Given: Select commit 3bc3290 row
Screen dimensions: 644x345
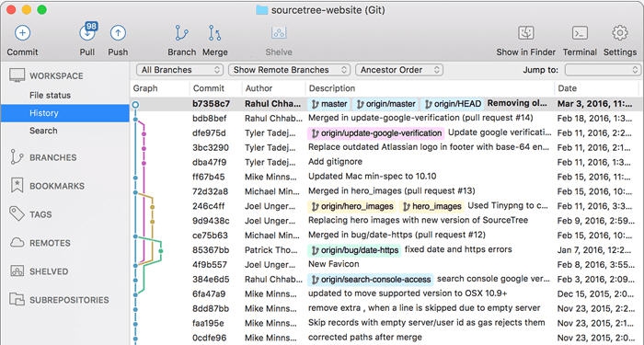Looking at the screenshot, I should (387, 147).
